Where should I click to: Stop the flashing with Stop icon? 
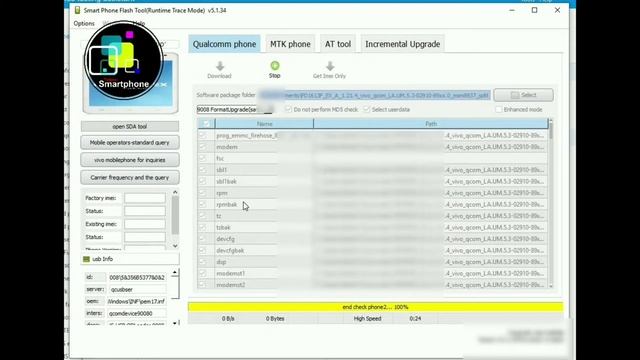point(275,66)
